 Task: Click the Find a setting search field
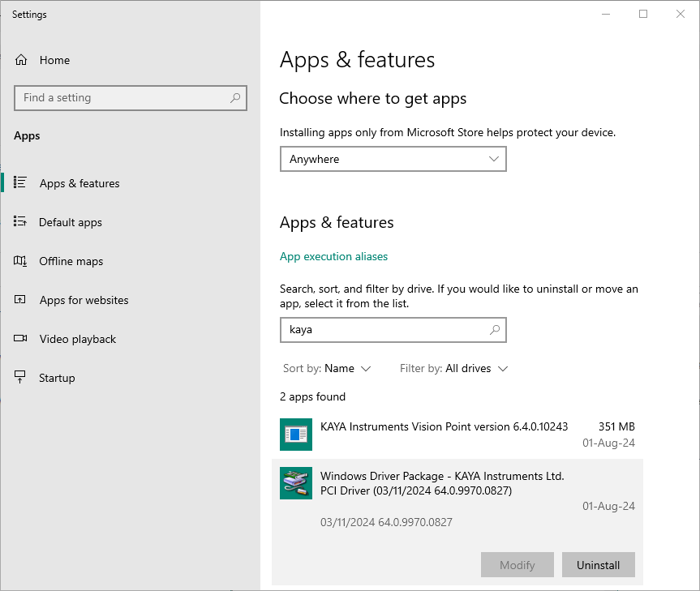pyautogui.click(x=122, y=98)
